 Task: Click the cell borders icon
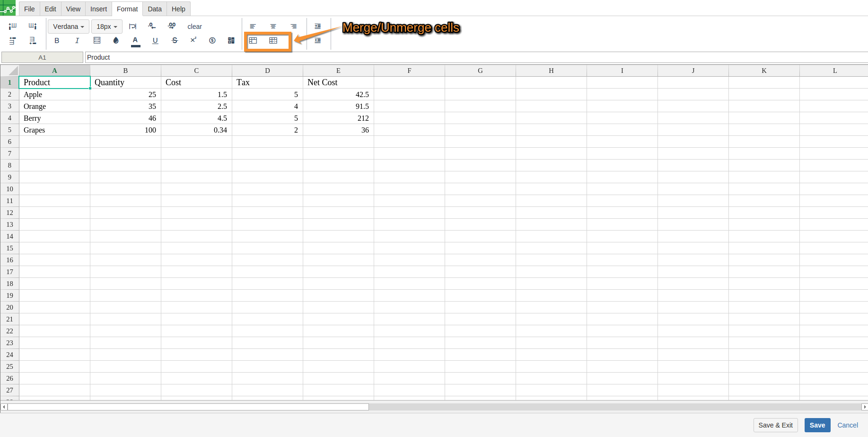tap(97, 41)
